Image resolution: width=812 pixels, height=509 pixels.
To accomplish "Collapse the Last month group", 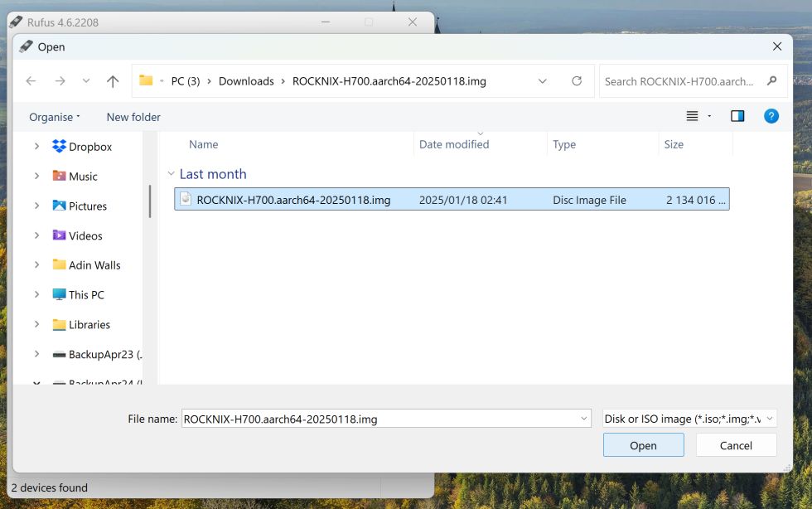I will pos(171,174).
